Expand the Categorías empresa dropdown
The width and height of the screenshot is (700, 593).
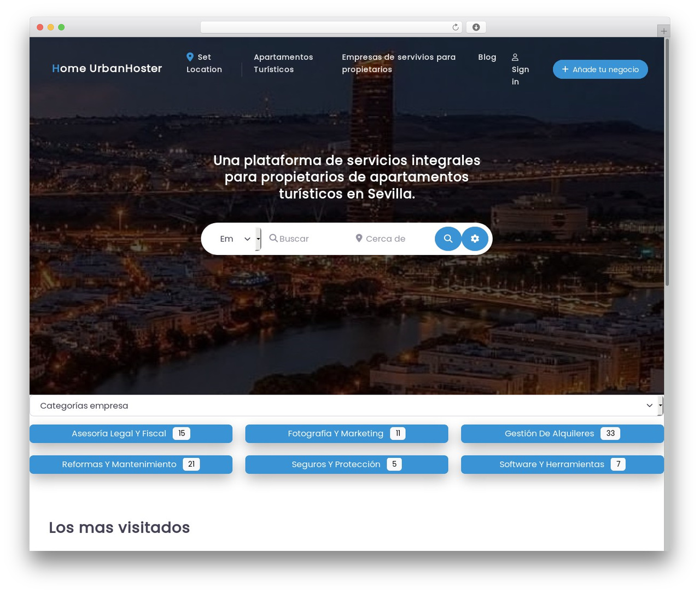pos(346,405)
